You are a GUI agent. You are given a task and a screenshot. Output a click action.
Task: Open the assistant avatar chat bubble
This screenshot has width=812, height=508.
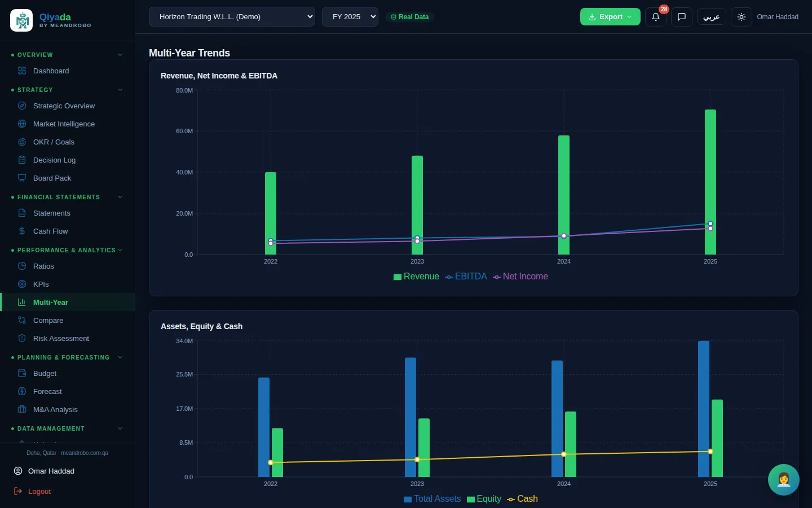click(x=783, y=480)
